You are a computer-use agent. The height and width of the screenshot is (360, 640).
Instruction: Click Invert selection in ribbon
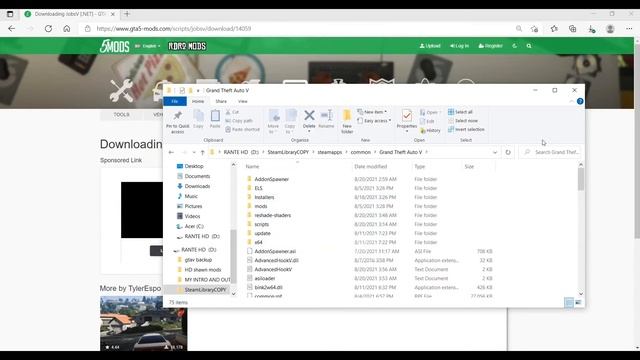click(x=466, y=129)
